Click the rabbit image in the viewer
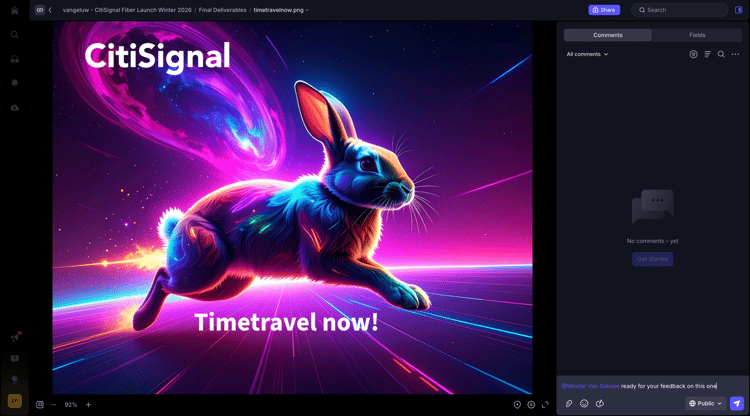750x416 pixels. pos(292,208)
